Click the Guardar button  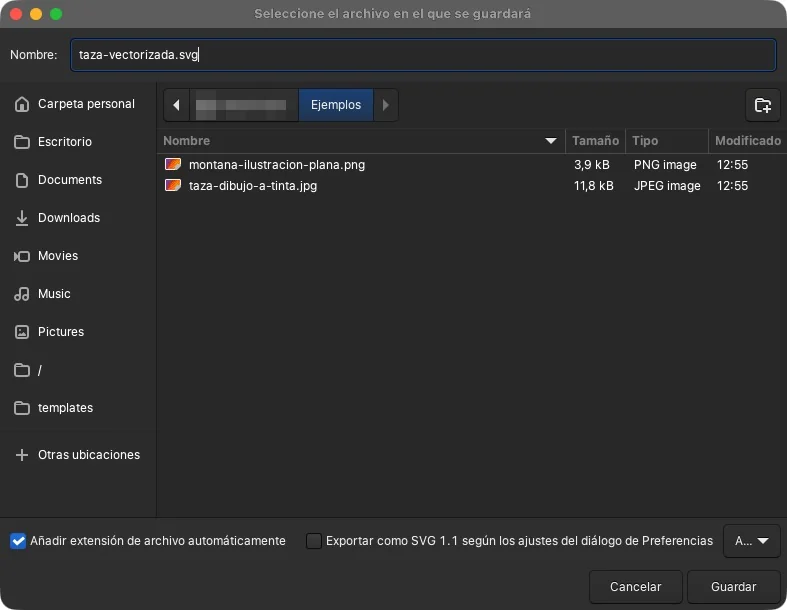coord(733,586)
